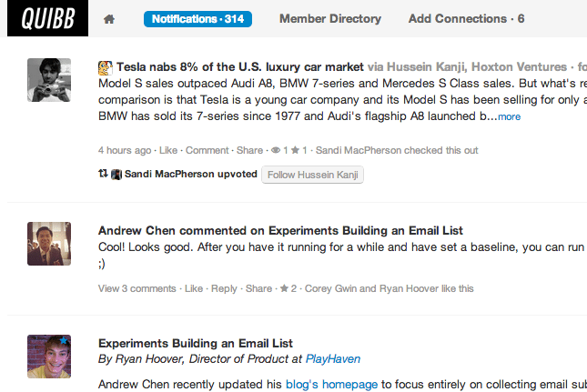Click the eye views icon under Tesla post
Image resolution: width=587 pixels, height=392 pixels.
(x=276, y=150)
